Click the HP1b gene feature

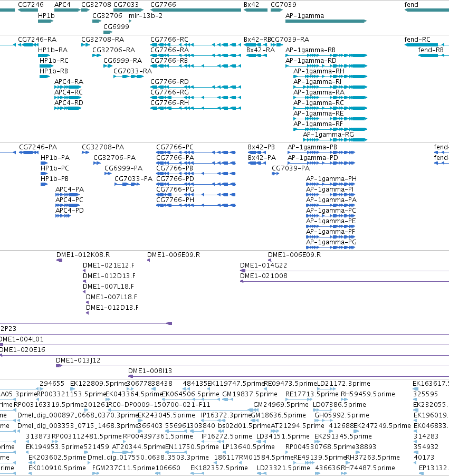[46, 21]
